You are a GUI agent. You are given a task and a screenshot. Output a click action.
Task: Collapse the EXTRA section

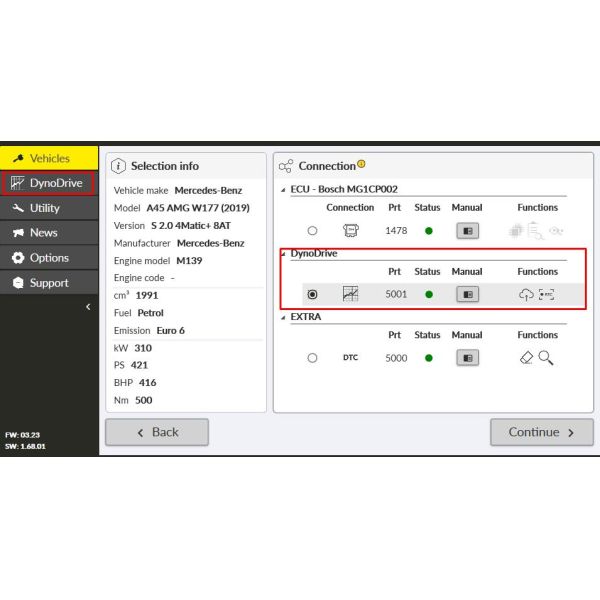[x=282, y=317]
